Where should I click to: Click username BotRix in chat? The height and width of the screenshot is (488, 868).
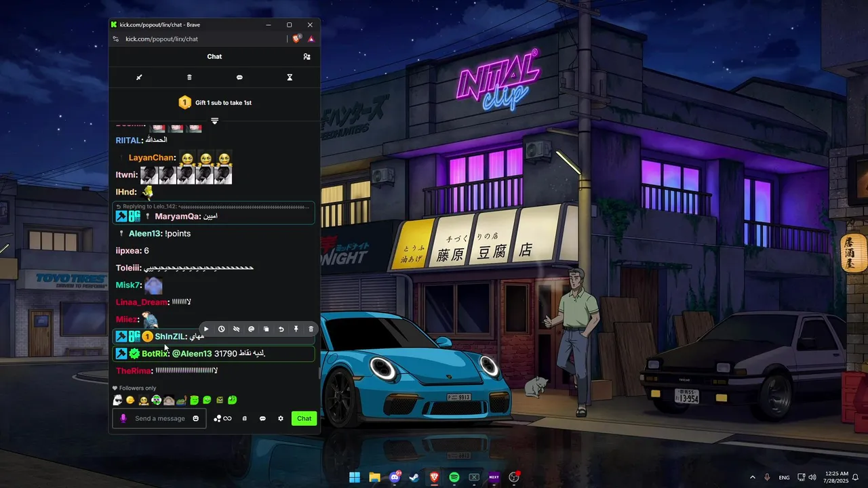click(155, 354)
